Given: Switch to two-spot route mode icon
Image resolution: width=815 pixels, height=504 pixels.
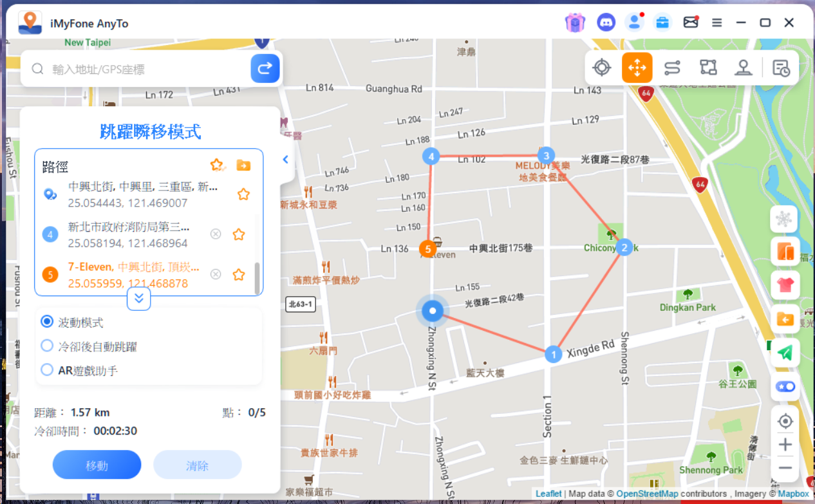Looking at the screenshot, I should [x=672, y=68].
